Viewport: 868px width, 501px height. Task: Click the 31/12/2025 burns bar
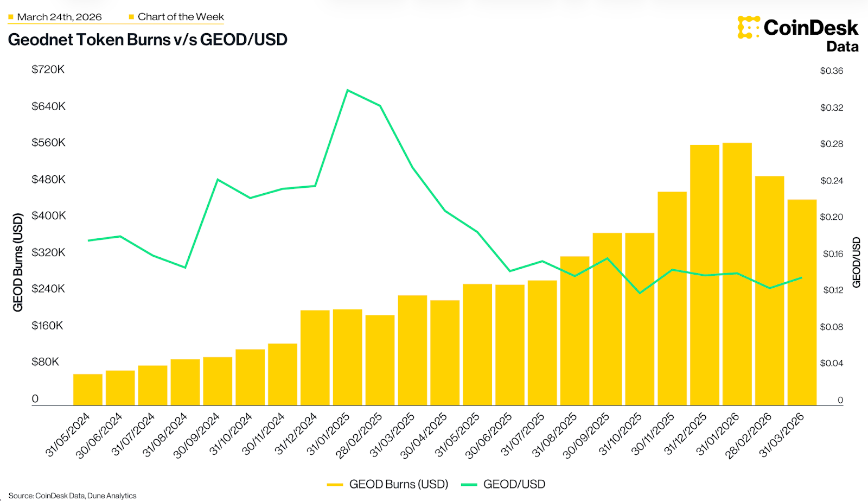pyautogui.click(x=704, y=275)
